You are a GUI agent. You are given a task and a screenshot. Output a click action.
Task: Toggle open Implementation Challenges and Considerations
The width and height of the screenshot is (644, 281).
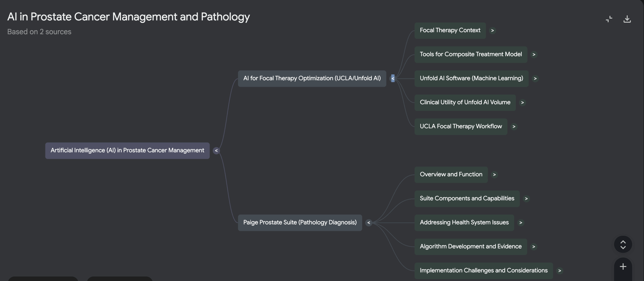point(559,270)
